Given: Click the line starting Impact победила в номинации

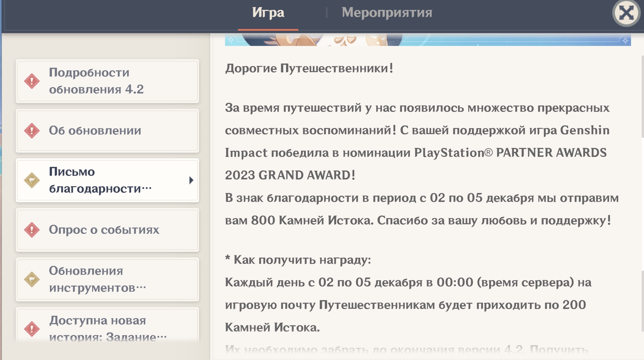Looking at the screenshot, I should click(x=416, y=153).
